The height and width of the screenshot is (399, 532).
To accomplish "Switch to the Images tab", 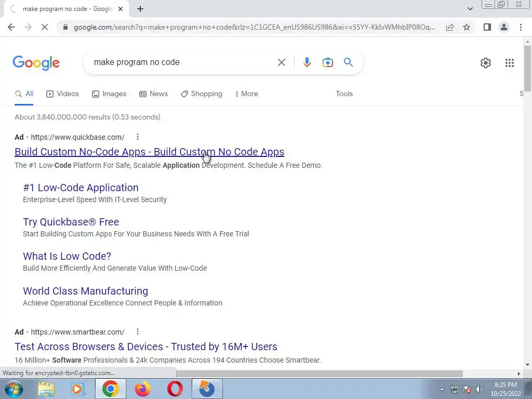I will 109,94.
